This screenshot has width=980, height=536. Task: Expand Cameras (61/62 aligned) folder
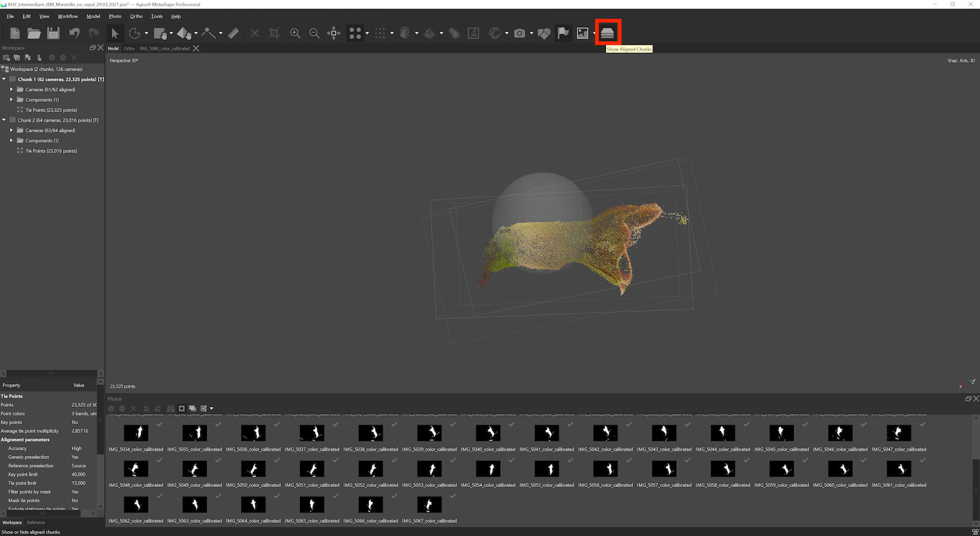[x=11, y=89]
